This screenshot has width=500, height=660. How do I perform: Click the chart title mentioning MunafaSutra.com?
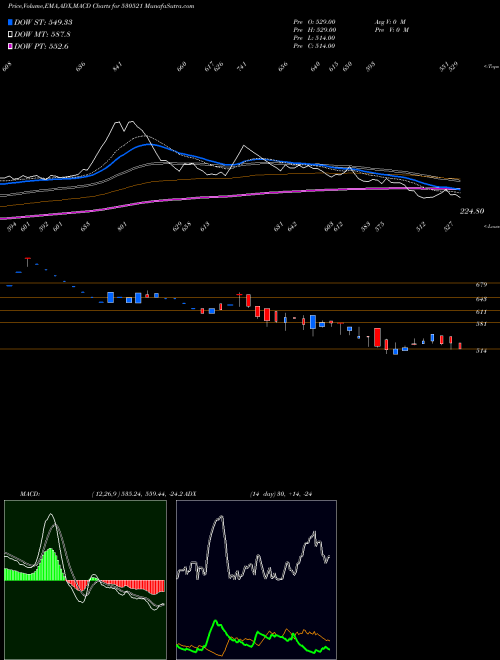click(x=101, y=7)
